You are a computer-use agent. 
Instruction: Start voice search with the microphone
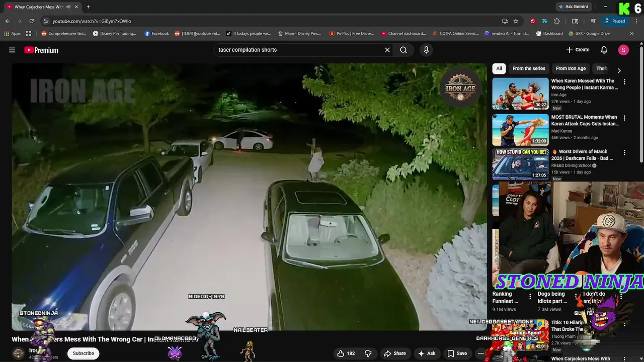click(x=426, y=50)
